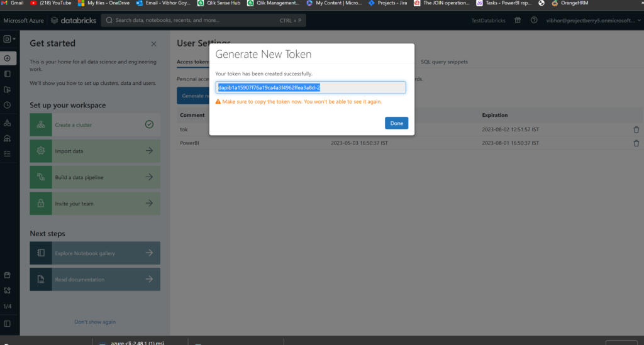Screen dimensions: 644x345
Task: Click the arrow on Invite your team
Action: (x=149, y=203)
